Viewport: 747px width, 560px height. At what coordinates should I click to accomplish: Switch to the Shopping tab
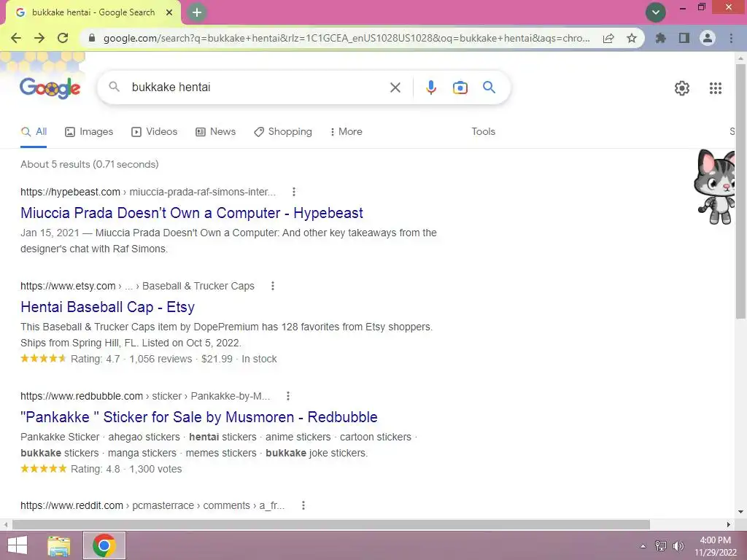(283, 132)
